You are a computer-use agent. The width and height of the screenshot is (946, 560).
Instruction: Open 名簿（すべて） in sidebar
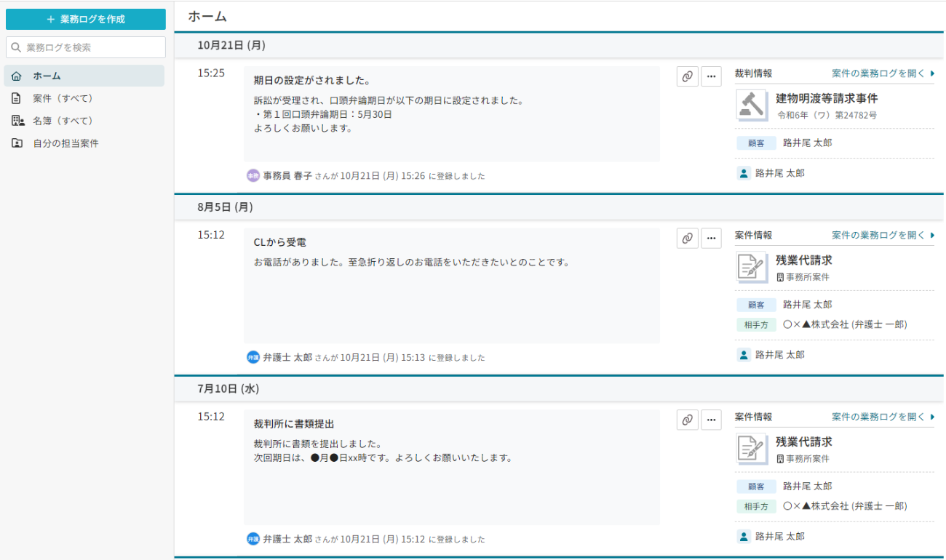point(63,121)
